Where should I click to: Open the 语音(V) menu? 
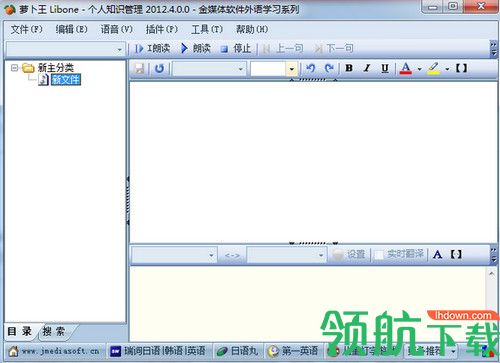click(x=117, y=29)
